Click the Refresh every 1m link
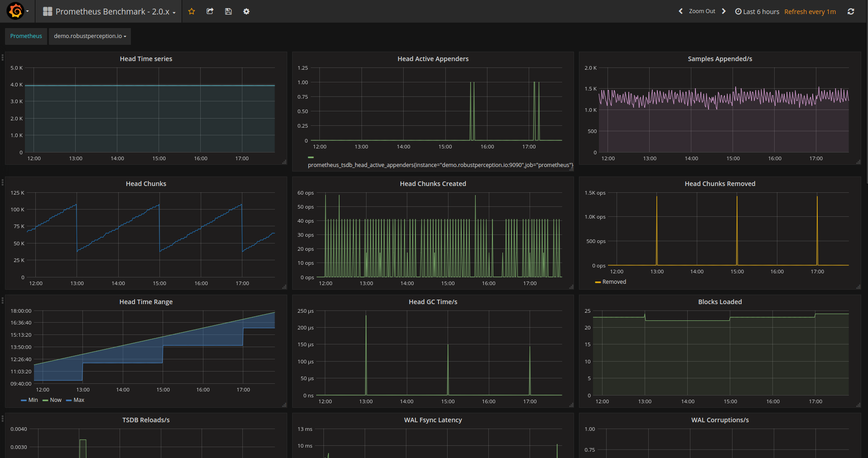This screenshot has height=458, width=868. [810, 12]
